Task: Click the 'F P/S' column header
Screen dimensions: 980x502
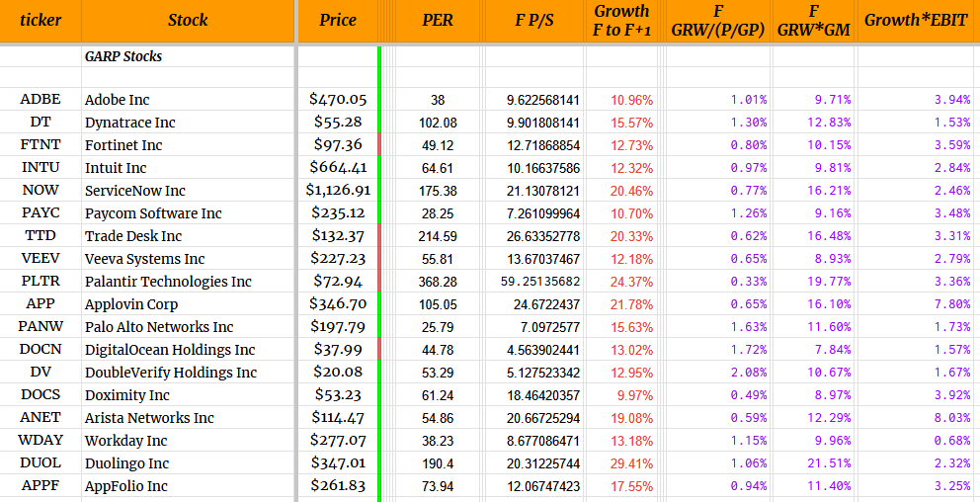Action: [x=534, y=20]
